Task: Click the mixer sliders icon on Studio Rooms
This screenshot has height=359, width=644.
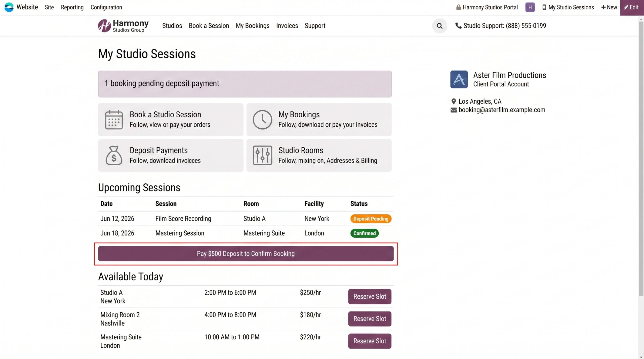Action: click(262, 155)
